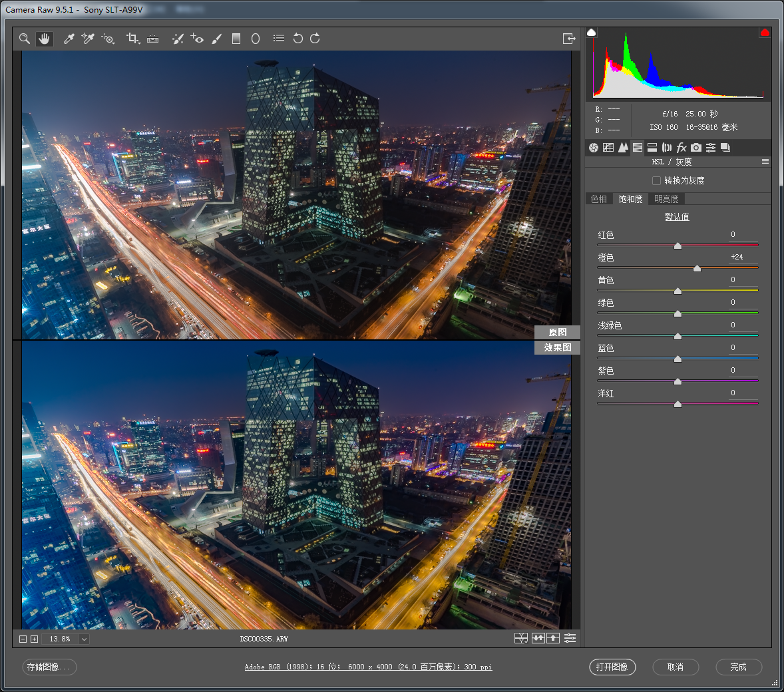This screenshot has height=692, width=784.
Task: Open the fx Effects panel
Action: click(x=682, y=148)
